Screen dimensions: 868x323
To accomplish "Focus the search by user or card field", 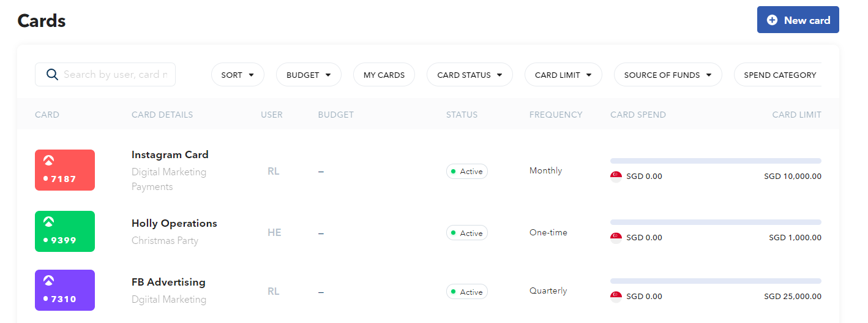I will click(115, 75).
